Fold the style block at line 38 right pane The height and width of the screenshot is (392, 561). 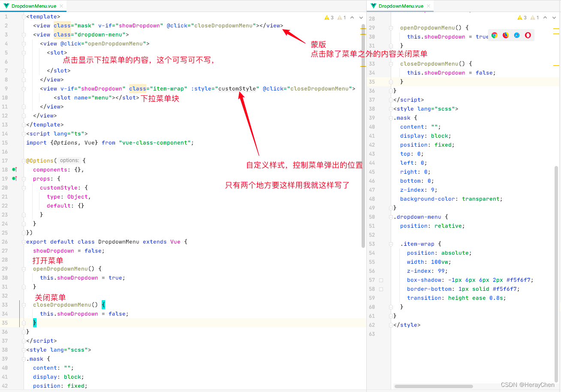(391, 109)
